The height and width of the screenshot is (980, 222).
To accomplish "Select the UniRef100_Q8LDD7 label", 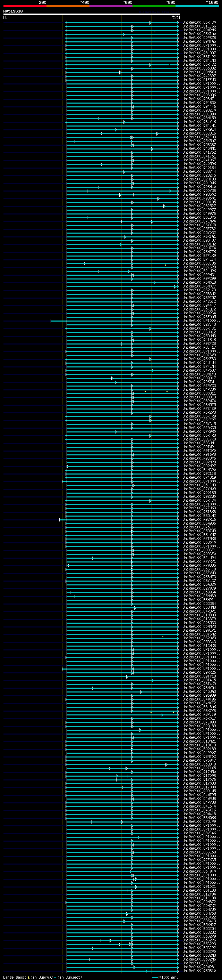I will pos(199,53).
